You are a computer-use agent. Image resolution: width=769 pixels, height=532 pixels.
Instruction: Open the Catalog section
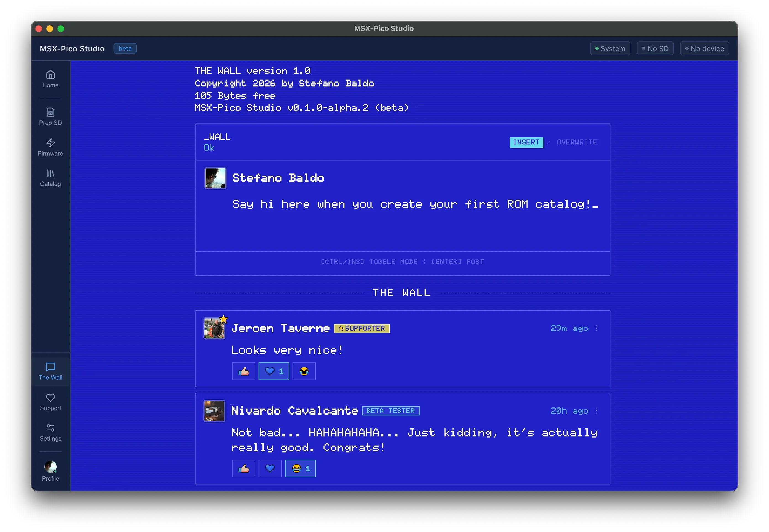click(x=50, y=178)
